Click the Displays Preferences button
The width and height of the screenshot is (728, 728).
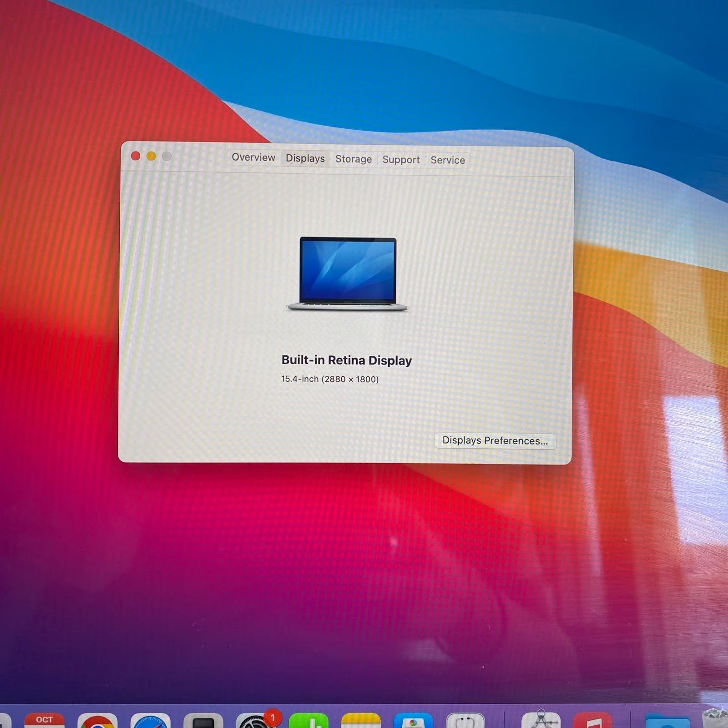[x=495, y=440]
